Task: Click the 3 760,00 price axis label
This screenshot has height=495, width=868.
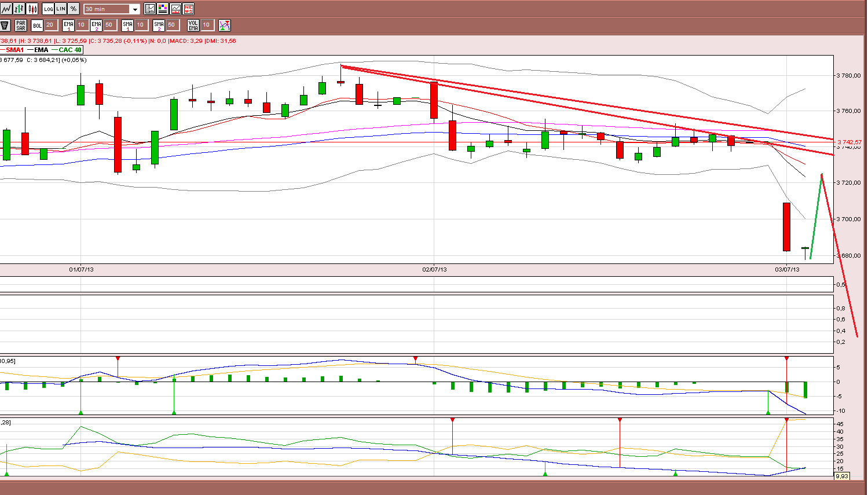Action: [x=849, y=111]
